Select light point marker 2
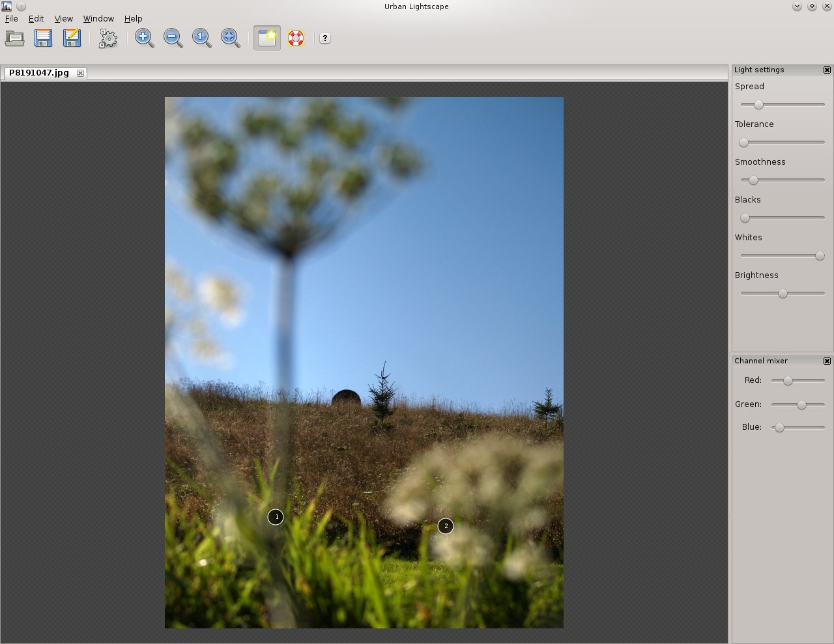Image resolution: width=834 pixels, height=644 pixels. (x=446, y=525)
